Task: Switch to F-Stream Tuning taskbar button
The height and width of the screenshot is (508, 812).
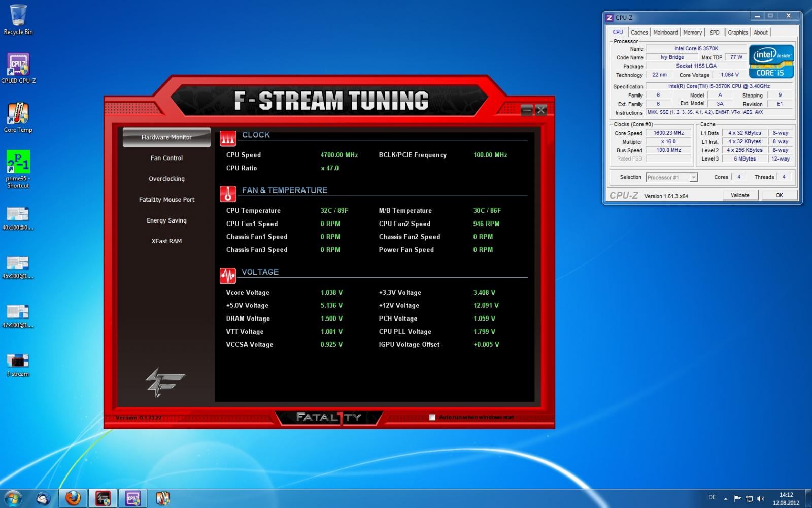Action: click(x=103, y=498)
